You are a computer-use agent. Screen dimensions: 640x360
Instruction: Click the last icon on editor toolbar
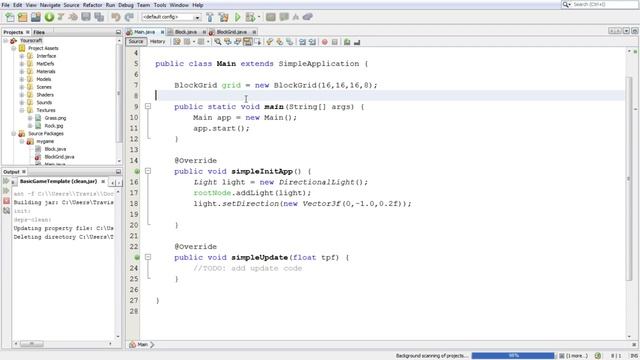pos(357,42)
